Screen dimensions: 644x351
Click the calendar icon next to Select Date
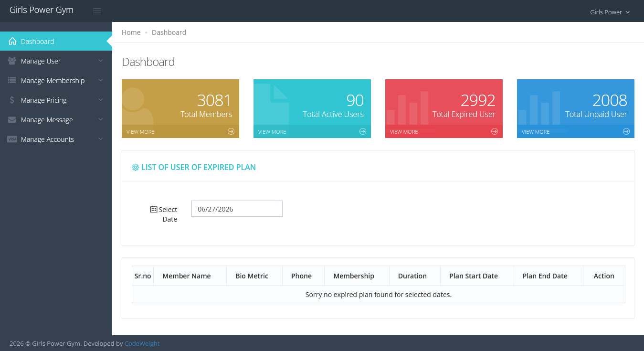click(x=154, y=209)
